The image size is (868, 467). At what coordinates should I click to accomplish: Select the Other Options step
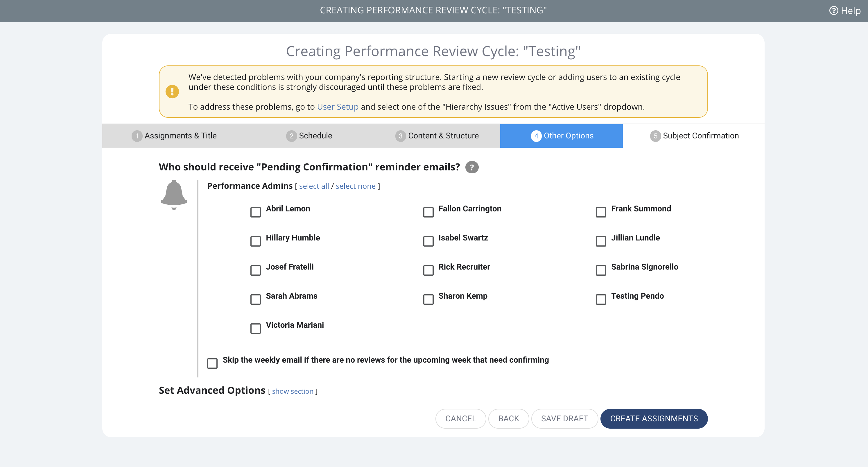tap(561, 136)
